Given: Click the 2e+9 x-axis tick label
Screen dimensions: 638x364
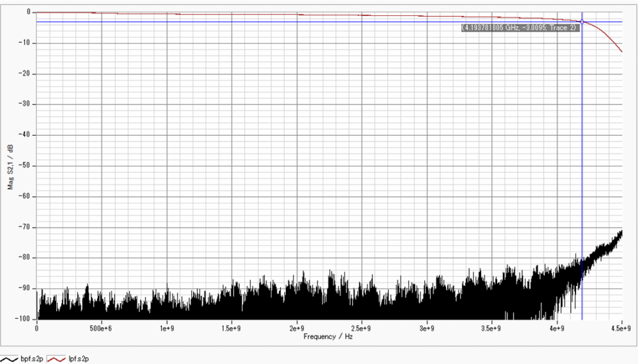Looking at the screenshot, I should tap(297, 328).
